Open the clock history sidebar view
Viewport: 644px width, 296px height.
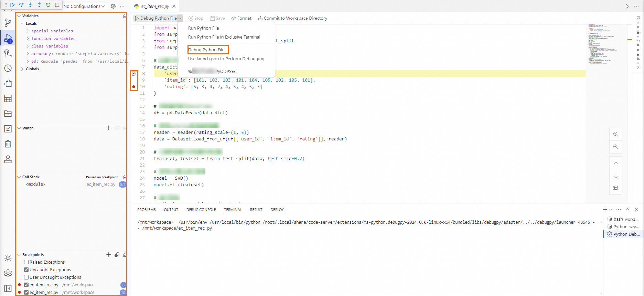(x=8, y=68)
